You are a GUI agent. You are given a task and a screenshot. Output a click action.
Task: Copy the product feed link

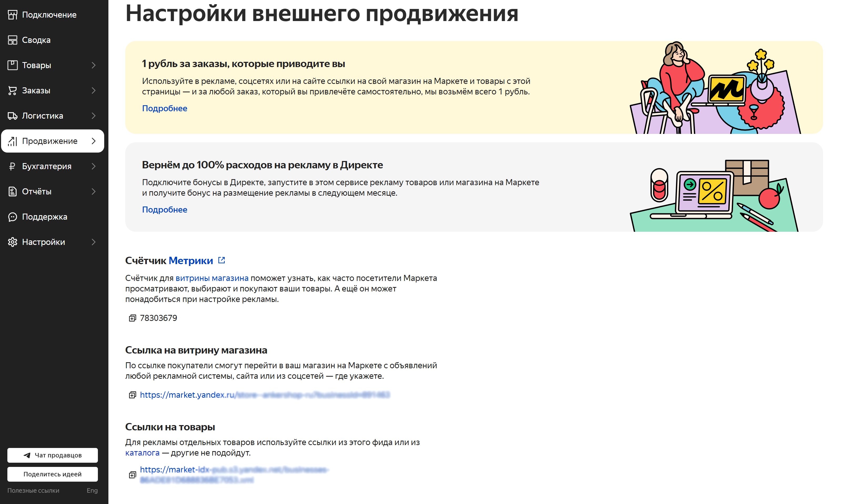point(132,475)
